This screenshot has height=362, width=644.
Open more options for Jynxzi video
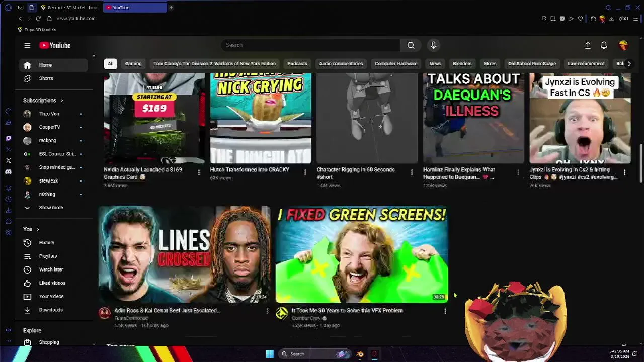click(624, 172)
